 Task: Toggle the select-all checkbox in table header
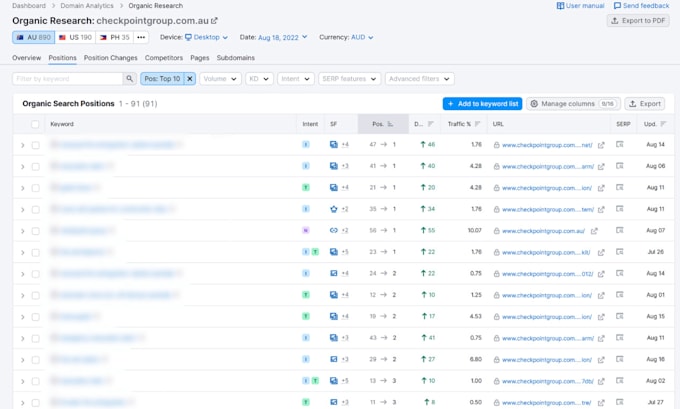click(x=35, y=124)
